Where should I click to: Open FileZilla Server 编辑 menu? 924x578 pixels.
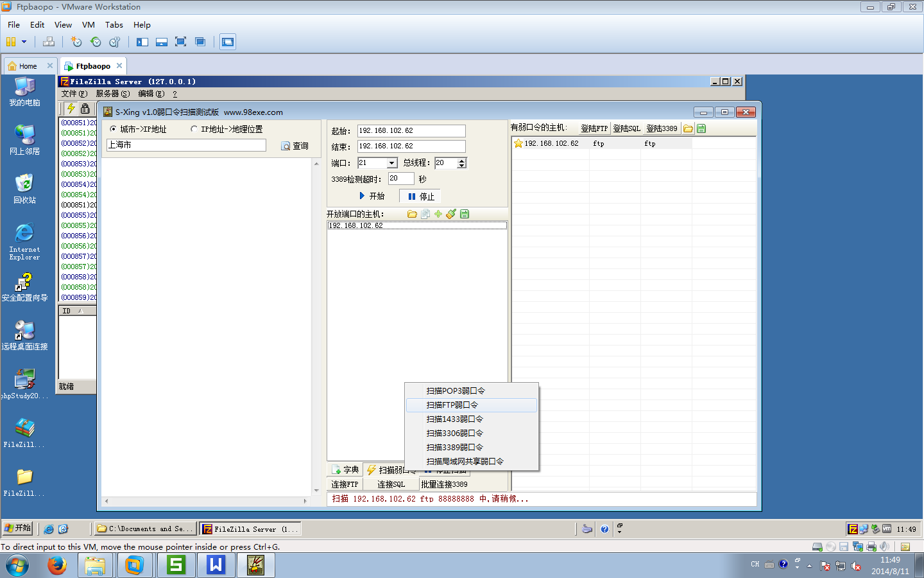coord(151,94)
